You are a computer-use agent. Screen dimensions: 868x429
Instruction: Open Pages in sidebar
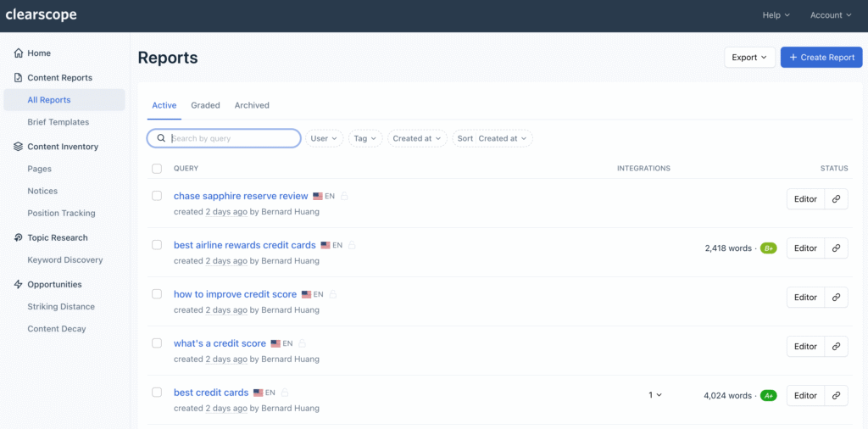(39, 169)
